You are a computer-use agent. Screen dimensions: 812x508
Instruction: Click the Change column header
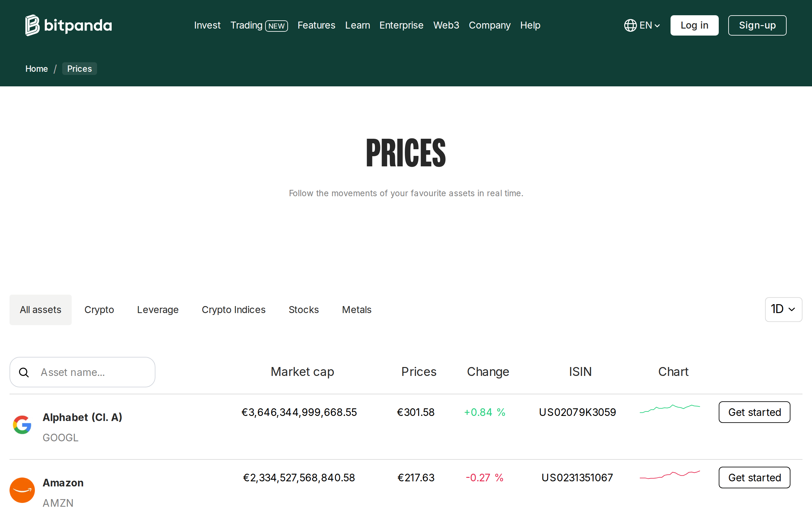[488, 371]
